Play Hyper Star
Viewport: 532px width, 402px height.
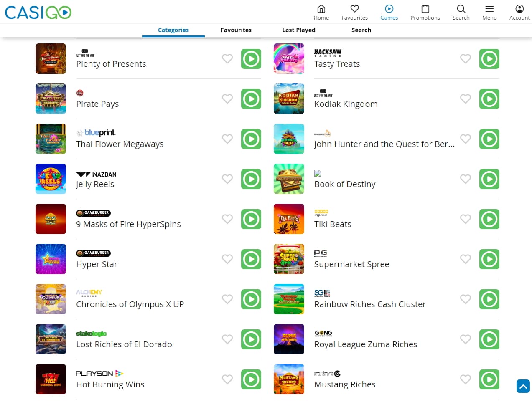(251, 259)
